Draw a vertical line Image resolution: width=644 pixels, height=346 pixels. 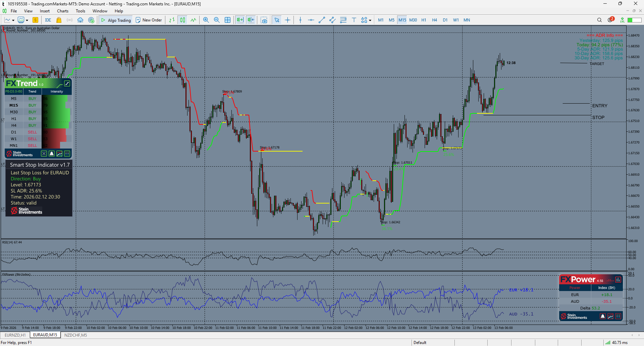point(300,20)
